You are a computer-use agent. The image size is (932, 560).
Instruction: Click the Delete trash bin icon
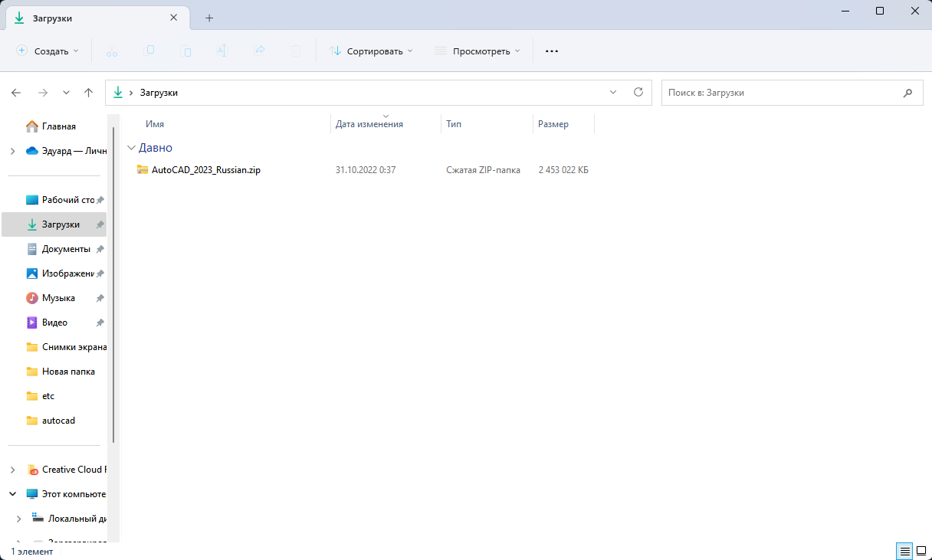click(x=295, y=51)
